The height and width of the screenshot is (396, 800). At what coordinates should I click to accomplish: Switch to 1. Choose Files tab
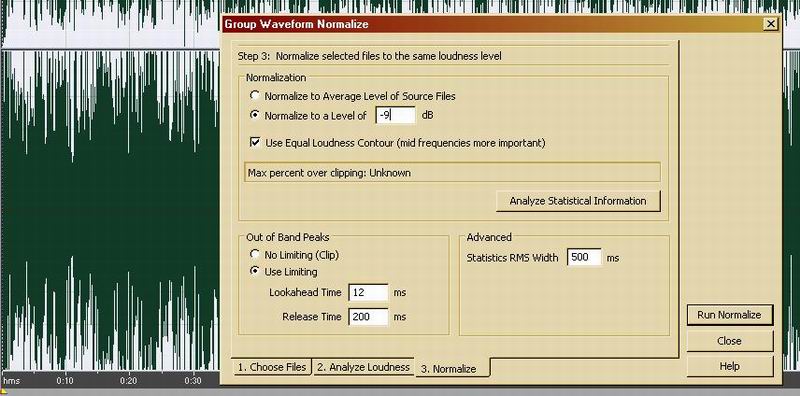271,367
